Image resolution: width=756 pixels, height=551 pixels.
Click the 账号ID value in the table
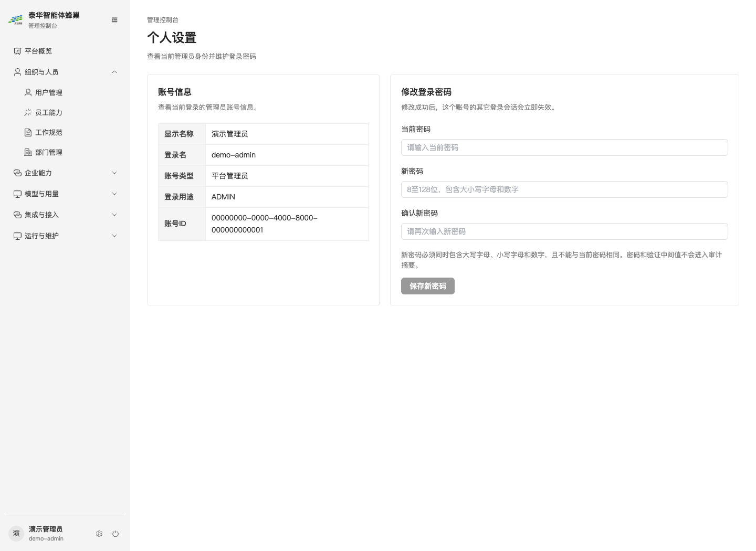[265, 224]
